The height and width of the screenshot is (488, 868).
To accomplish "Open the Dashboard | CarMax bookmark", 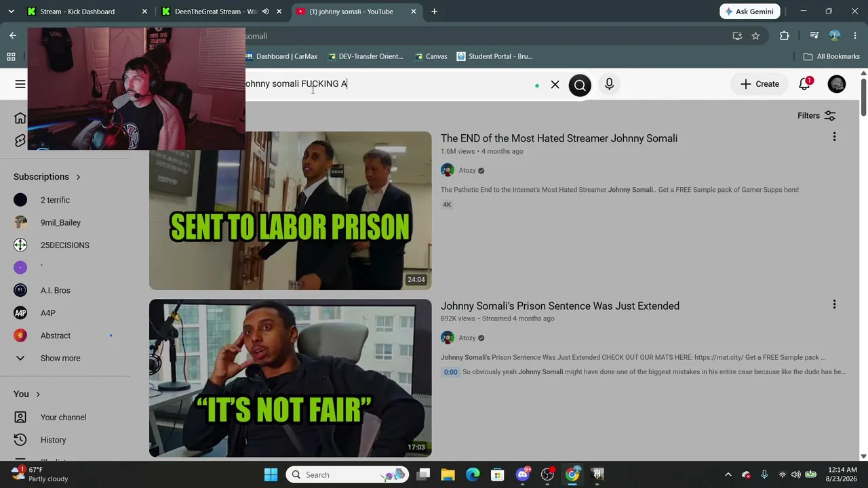I will point(281,56).
